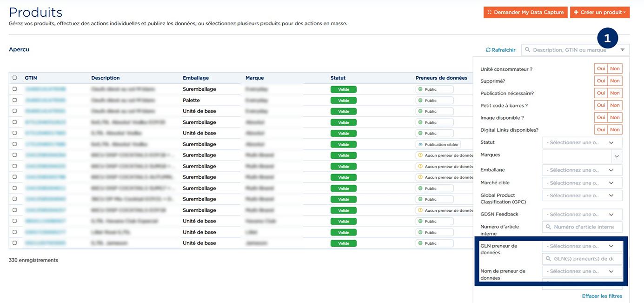Click the 330 enregistrements count text
This screenshot has height=303, width=644.
[x=33, y=260]
